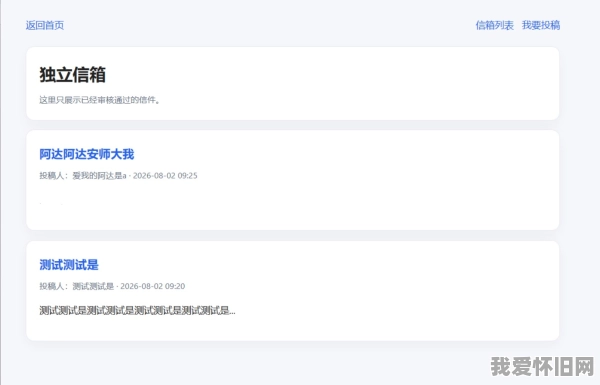Viewport: 600px width, 385px height.
Task: Select text 这里只展示已经审核通过的信件。
Action: click(99, 100)
